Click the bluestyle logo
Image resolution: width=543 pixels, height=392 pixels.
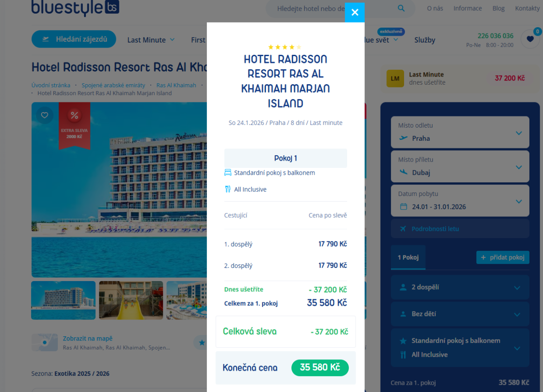tap(75, 8)
